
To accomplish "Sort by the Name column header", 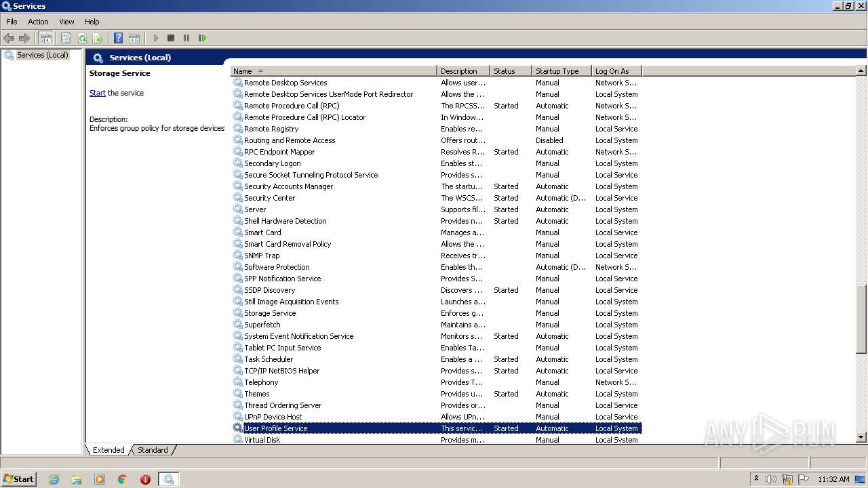I will point(334,70).
